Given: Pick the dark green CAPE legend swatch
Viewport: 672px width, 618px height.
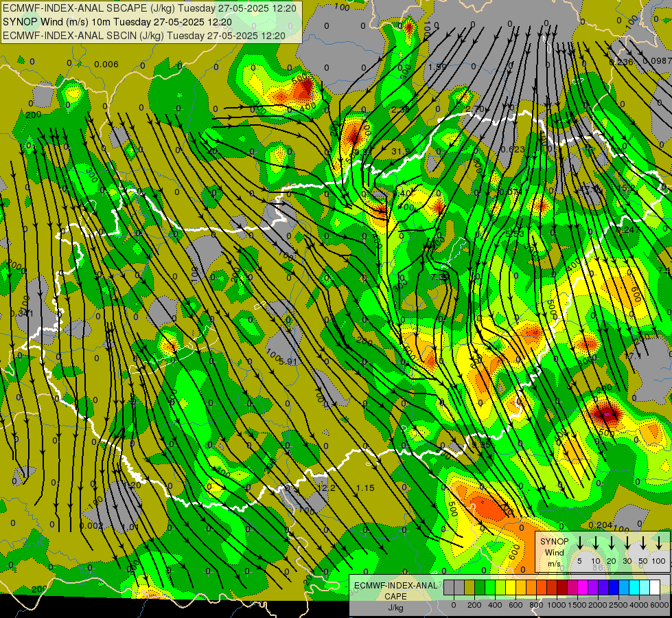Looking at the screenshot, I should coord(480,588).
